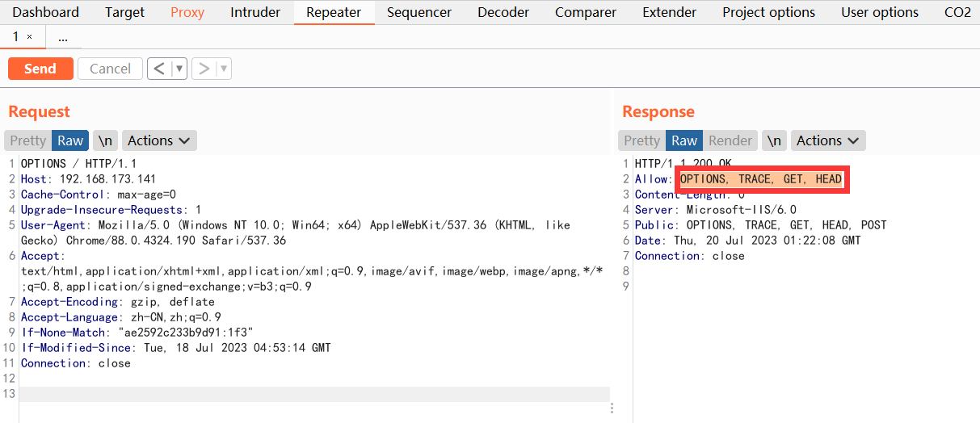Viewport: 980px width, 423px height.
Task: Close Repeater tab 1
Action: tap(30, 37)
